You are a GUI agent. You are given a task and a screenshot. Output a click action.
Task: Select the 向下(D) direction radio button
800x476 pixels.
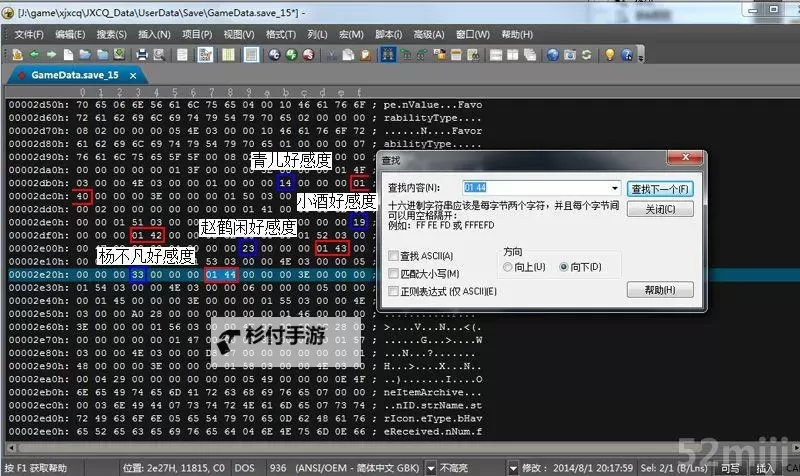pyautogui.click(x=564, y=267)
